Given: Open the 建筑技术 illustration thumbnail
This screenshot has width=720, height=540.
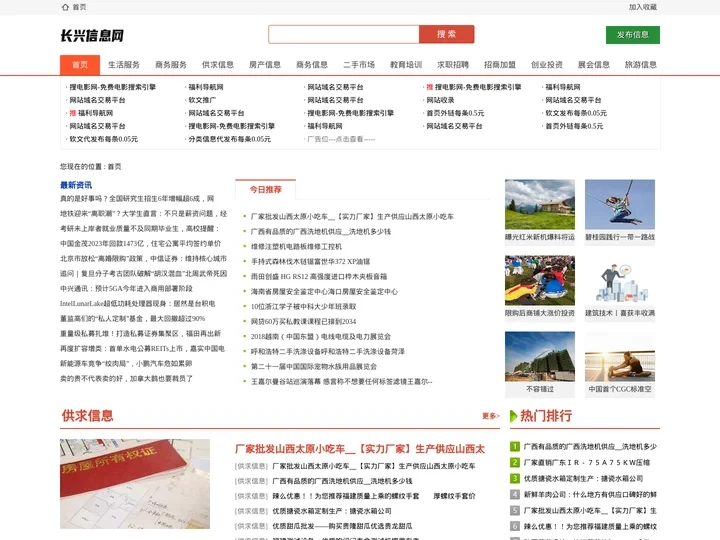Looking at the screenshot, I should pyautogui.click(x=620, y=283).
